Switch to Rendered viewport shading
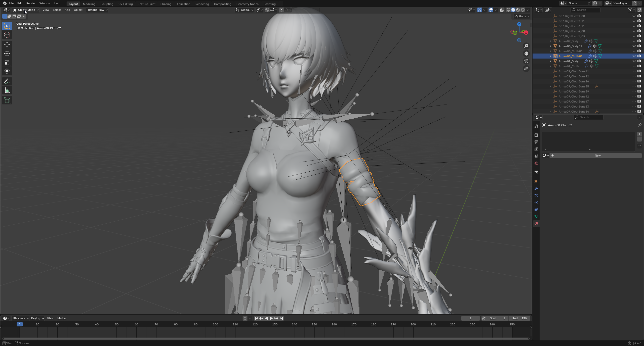Viewport: 644px width, 346px height. (x=523, y=10)
